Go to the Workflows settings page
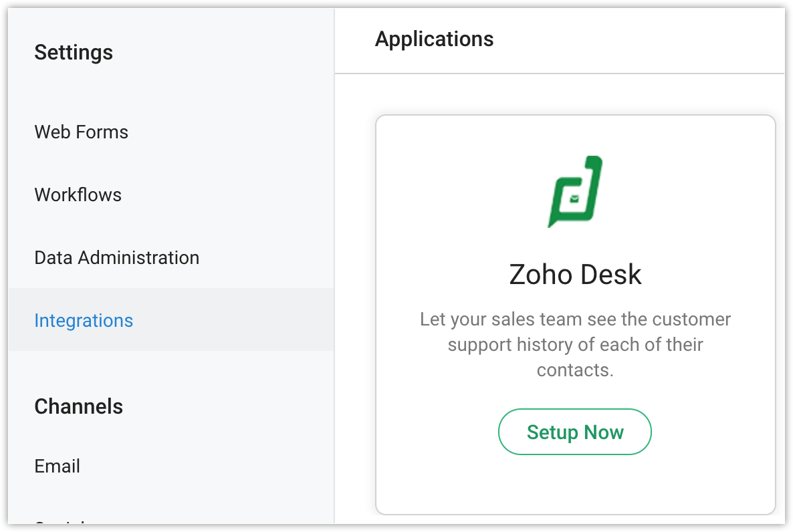This screenshot has height=532, width=793. pos(78,194)
